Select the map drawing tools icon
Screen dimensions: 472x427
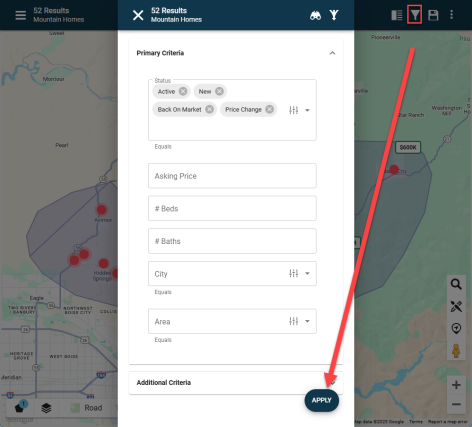pyautogui.click(x=456, y=306)
